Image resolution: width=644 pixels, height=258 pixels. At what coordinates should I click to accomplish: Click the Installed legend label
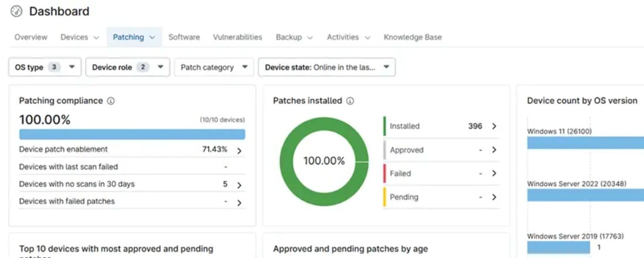pyautogui.click(x=405, y=126)
